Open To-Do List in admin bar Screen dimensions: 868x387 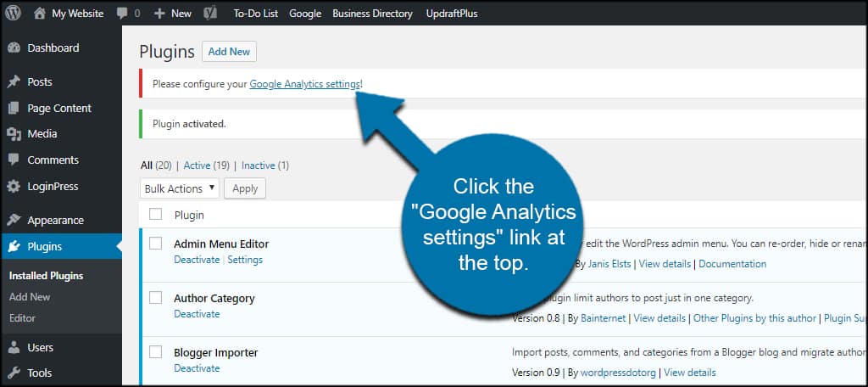(x=256, y=14)
